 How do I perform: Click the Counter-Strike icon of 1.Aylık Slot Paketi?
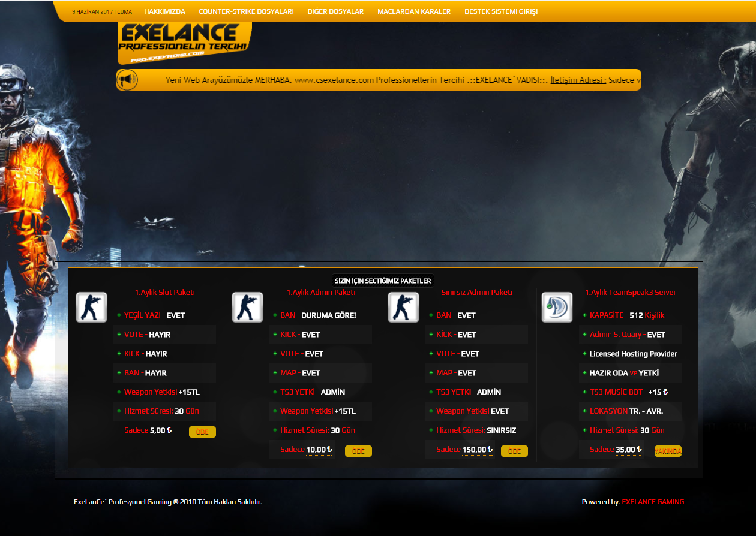pyautogui.click(x=91, y=308)
